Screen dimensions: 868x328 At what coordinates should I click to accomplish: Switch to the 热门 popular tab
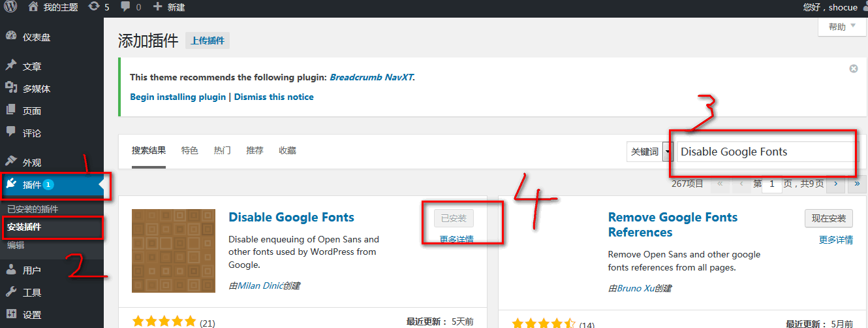point(222,150)
